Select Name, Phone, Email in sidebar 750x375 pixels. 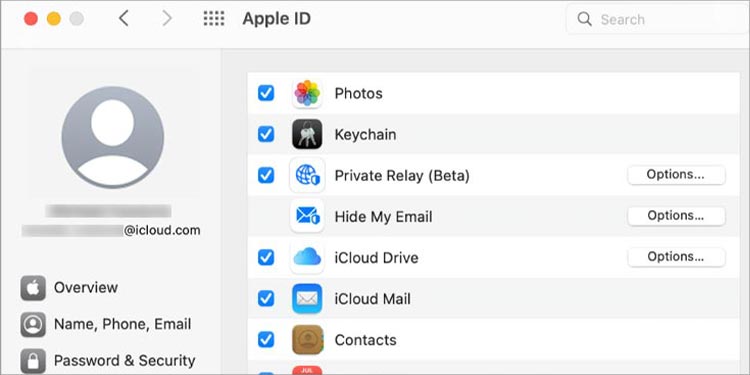tap(106, 324)
